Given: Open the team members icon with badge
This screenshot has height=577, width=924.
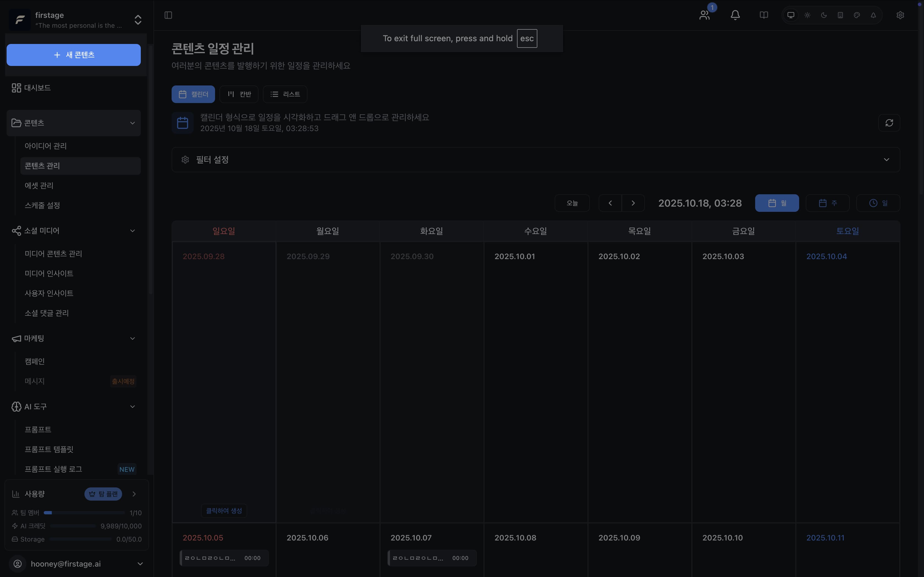Looking at the screenshot, I should click(x=705, y=15).
